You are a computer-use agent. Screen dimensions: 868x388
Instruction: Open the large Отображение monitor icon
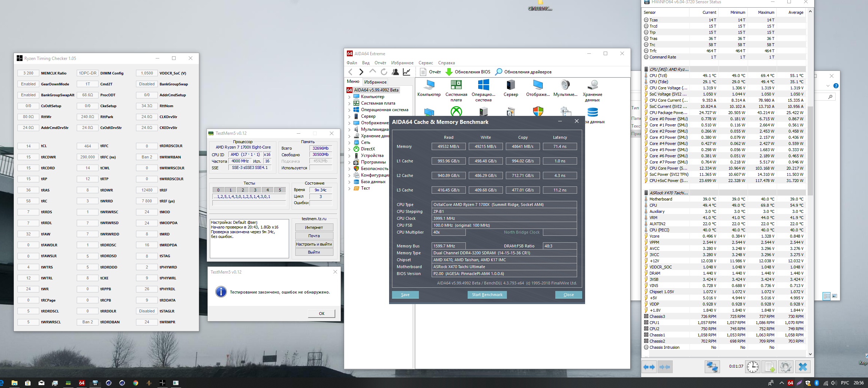tap(538, 88)
